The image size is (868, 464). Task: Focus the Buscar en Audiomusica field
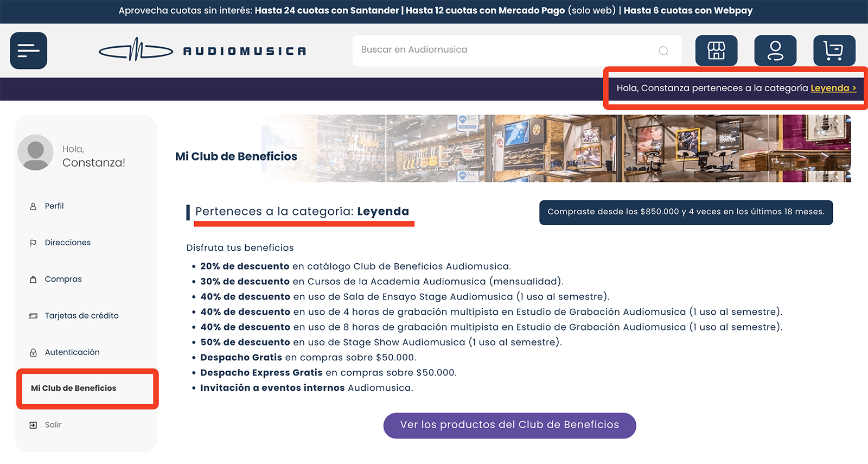516,50
